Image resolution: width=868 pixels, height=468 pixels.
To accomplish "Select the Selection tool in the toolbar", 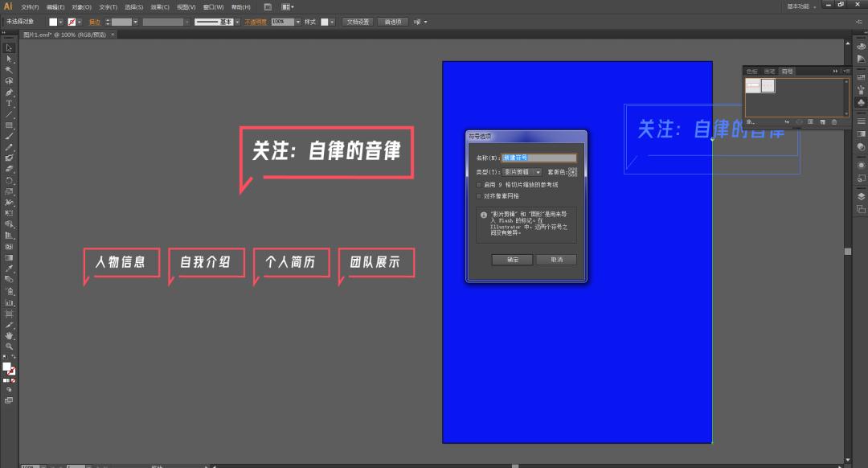I will click(x=9, y=48).
